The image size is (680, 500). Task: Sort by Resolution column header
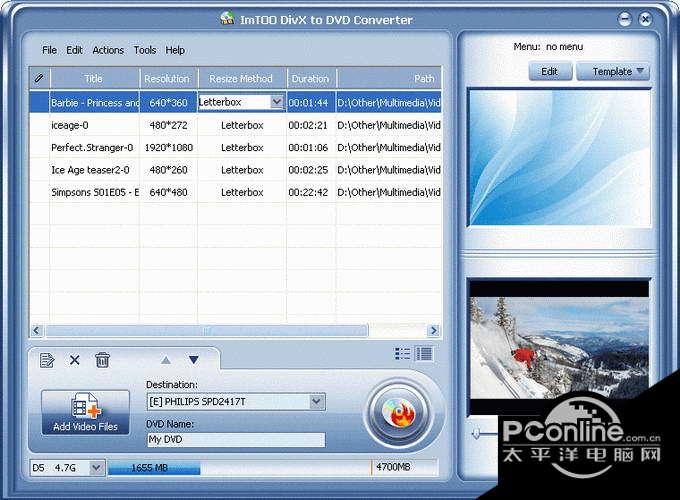[168, 78]
